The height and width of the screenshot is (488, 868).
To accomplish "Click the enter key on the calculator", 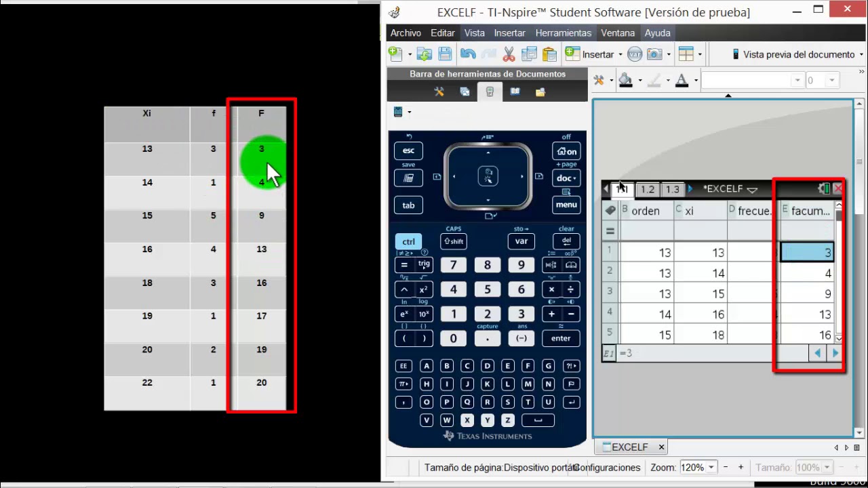I will click(x=561, y=338).
